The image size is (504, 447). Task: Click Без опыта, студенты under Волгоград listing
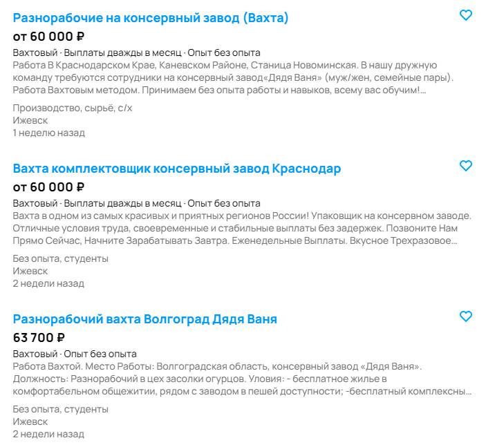pyautogui.click(x=60, y=409)
